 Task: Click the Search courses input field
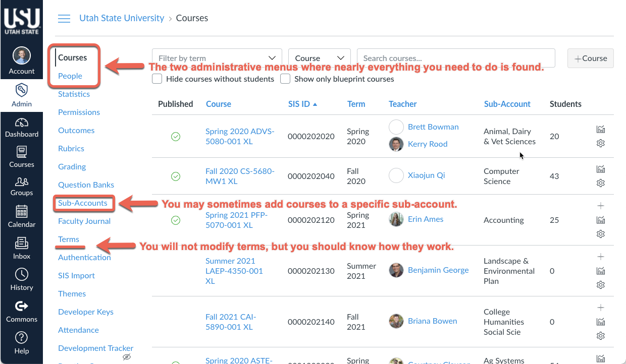tap(456, 58)
